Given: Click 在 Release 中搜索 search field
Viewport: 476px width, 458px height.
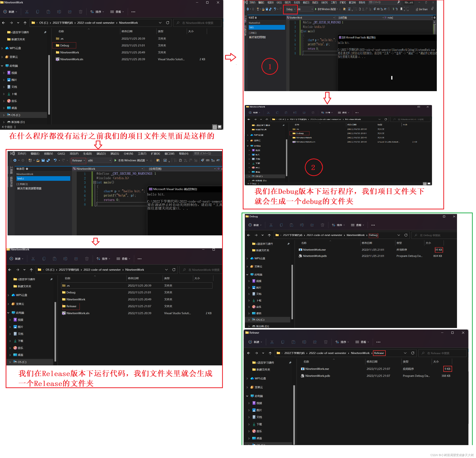Looking at the screenshot, I should point(442,353).
